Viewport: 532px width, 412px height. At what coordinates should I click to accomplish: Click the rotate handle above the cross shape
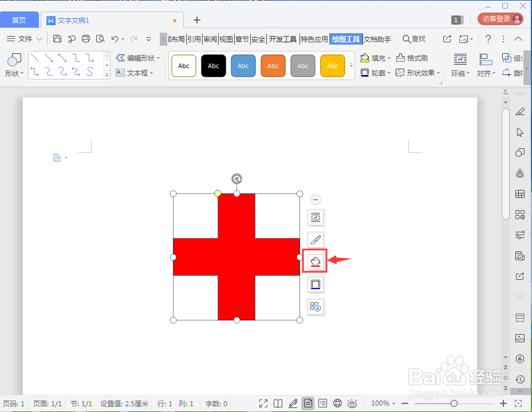(237, 179)
